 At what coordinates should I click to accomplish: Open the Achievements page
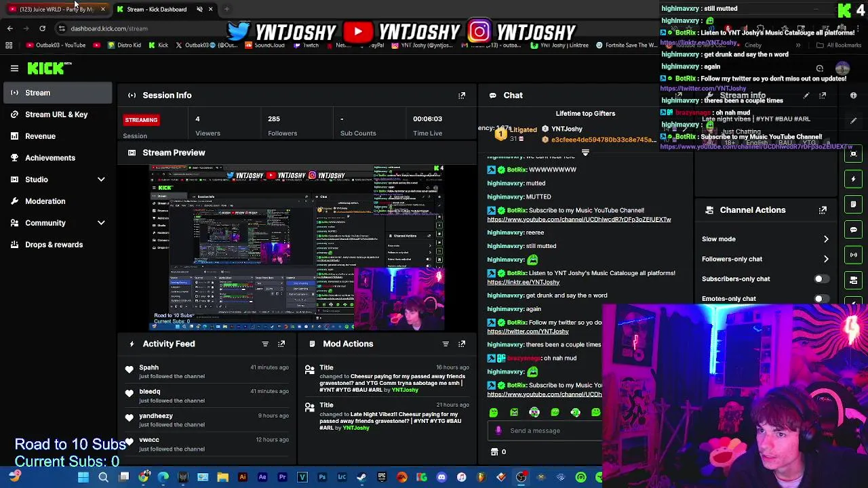50,158
